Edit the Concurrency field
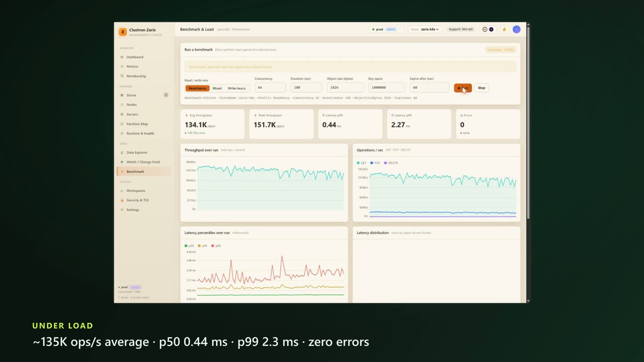This screenshot has height=362, width=644. click(270, 87)
